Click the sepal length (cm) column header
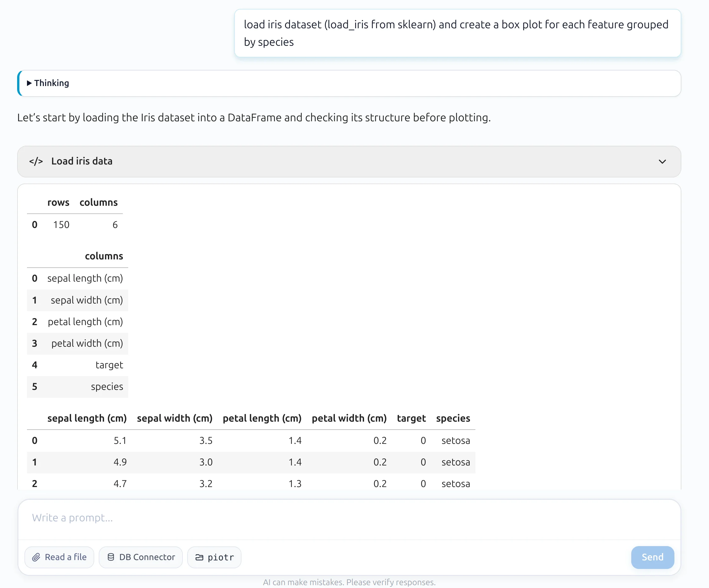 (x=87, y=418)
